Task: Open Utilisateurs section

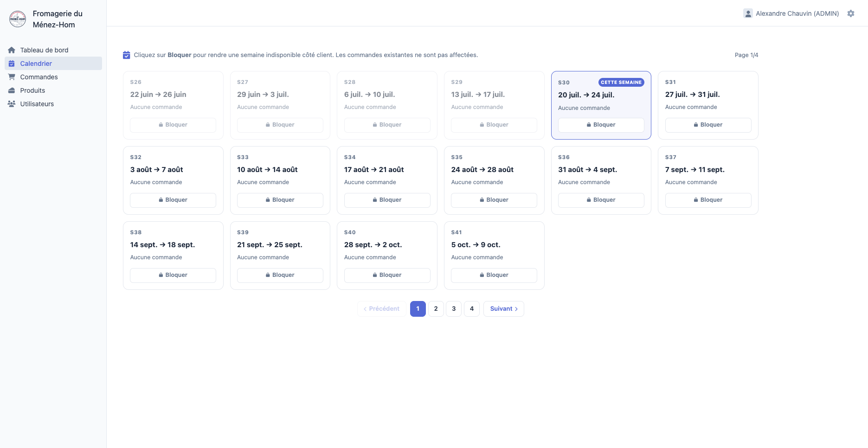Action: click(x=53, y=104)
